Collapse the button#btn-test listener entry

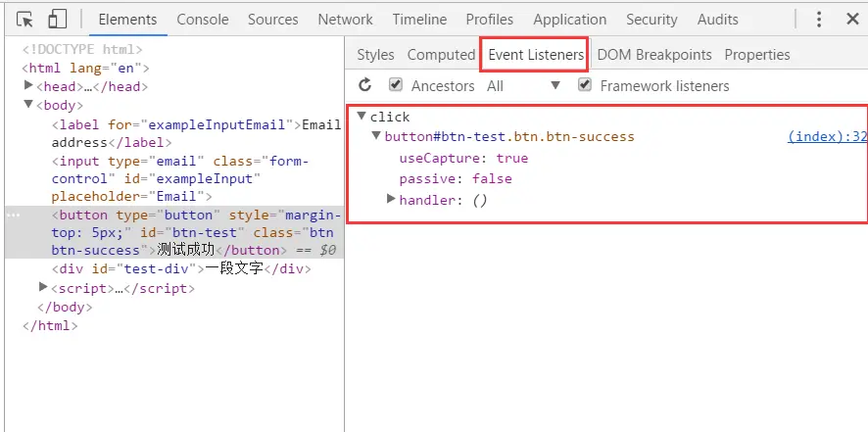click(376, 136)
